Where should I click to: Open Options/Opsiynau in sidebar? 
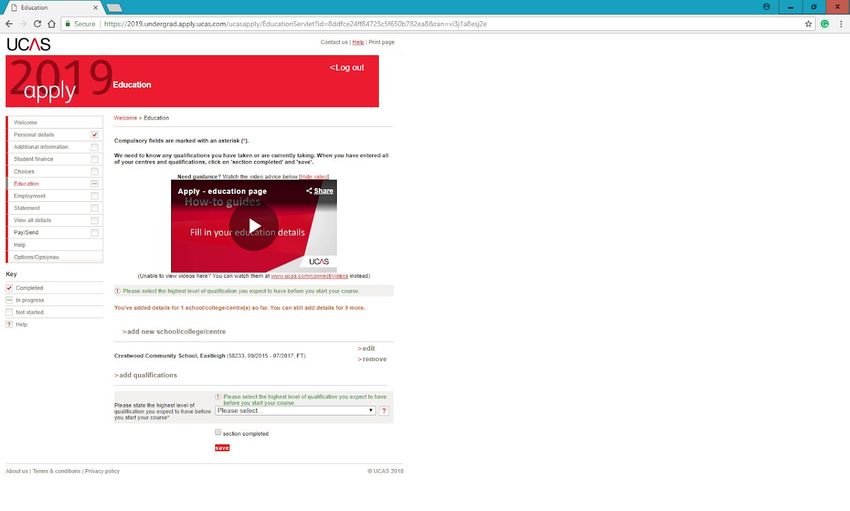(x=36, y=257)
